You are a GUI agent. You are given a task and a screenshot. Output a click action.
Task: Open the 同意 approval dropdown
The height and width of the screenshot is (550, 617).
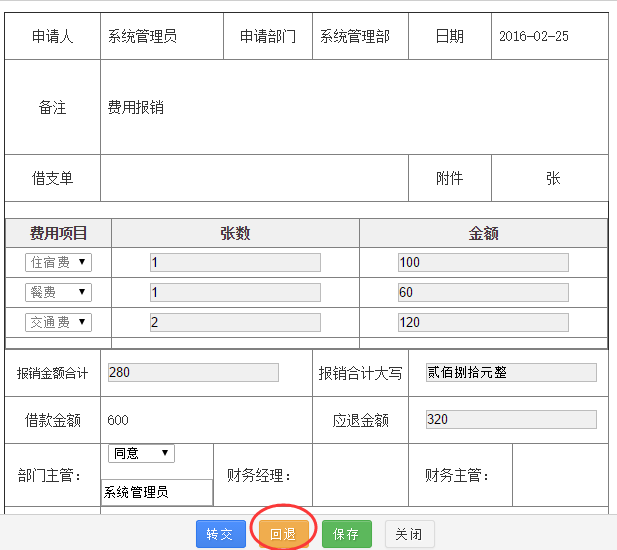(141, 453)
